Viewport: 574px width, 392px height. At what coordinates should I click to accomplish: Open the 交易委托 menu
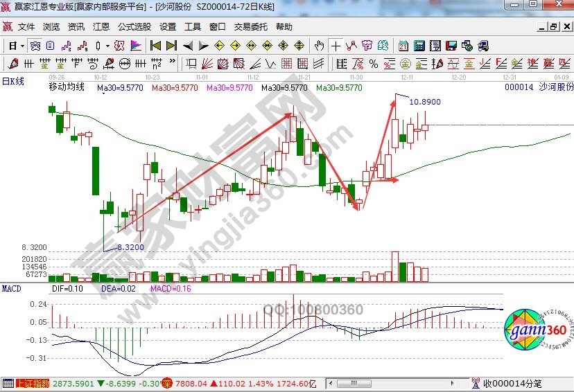click(250, 27)
